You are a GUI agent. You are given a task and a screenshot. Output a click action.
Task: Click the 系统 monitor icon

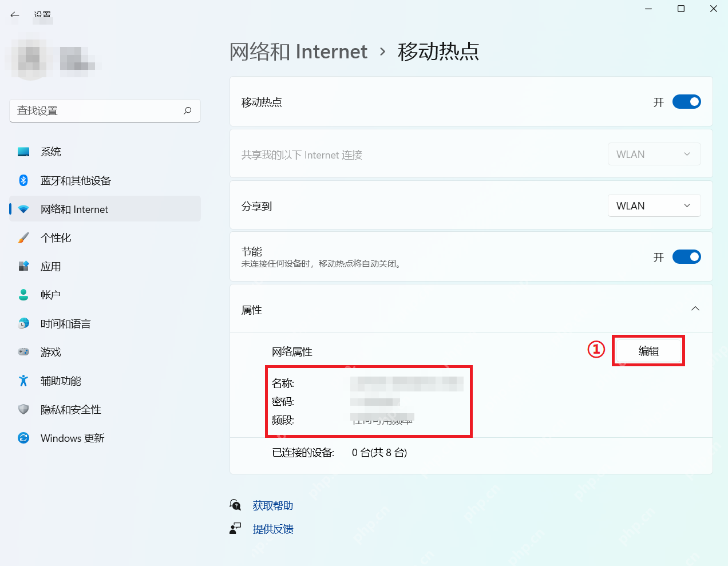(23, 152)
